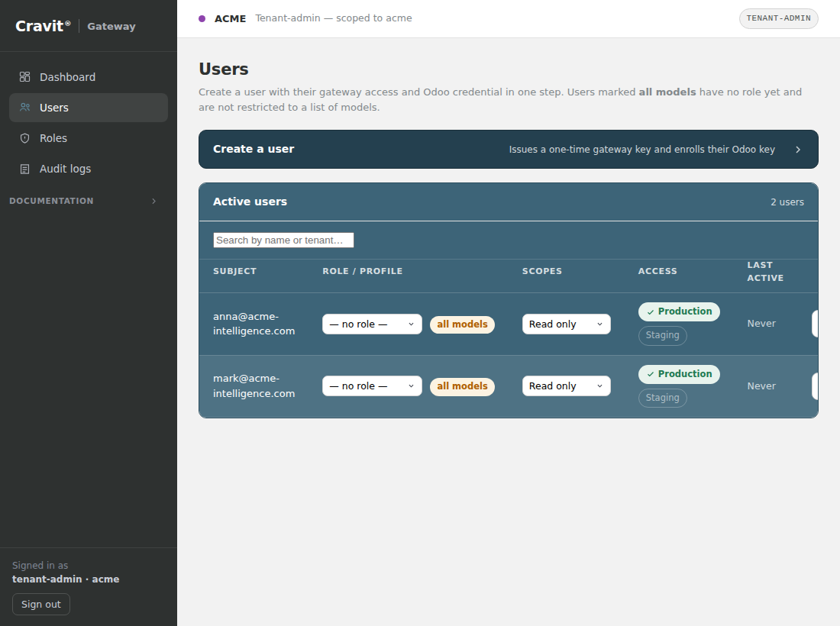Click the Sign out button
Screen dimensions: 840x626
[41, 604]
